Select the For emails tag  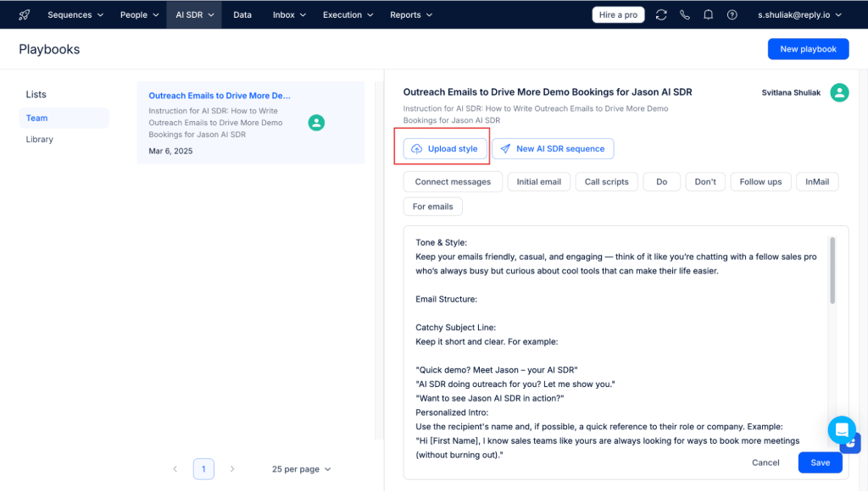click(433, 207)
